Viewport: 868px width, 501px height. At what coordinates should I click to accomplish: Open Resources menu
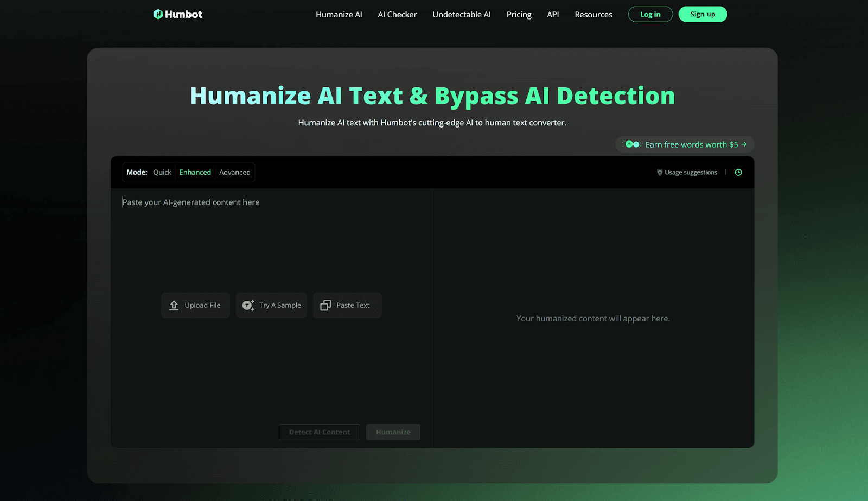click(593, 15)
